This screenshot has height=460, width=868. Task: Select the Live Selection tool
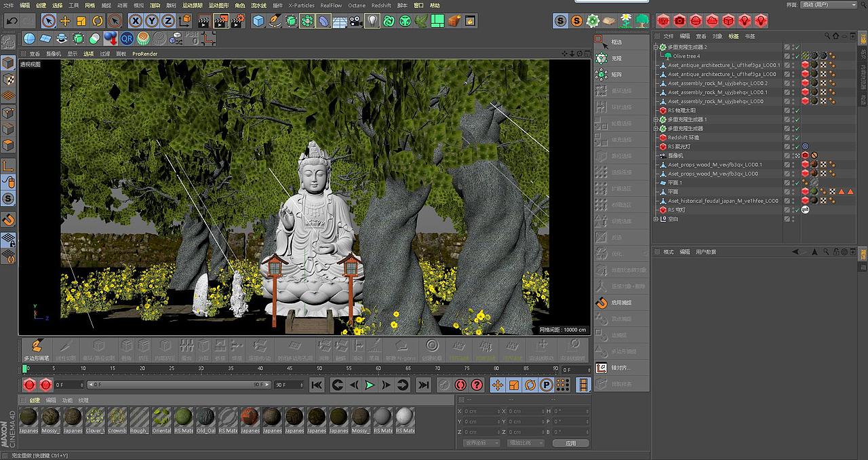47,21
